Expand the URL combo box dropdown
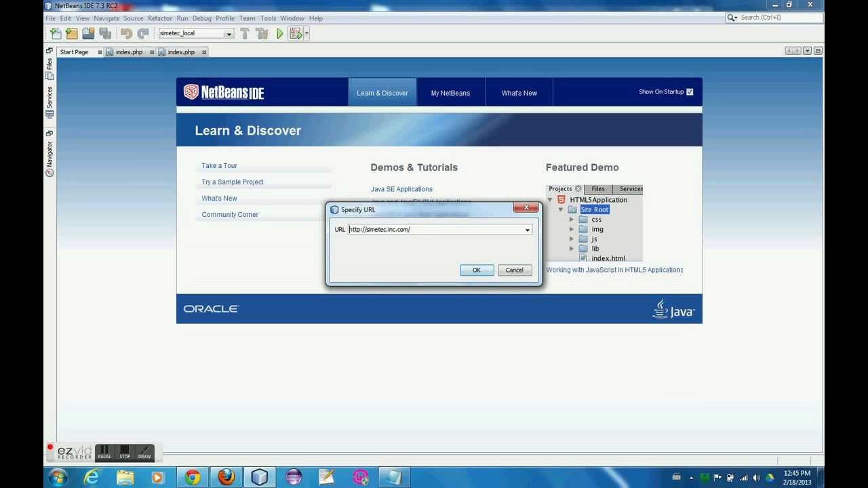This screenshot has height=488, width=868. tap(527, 230)
